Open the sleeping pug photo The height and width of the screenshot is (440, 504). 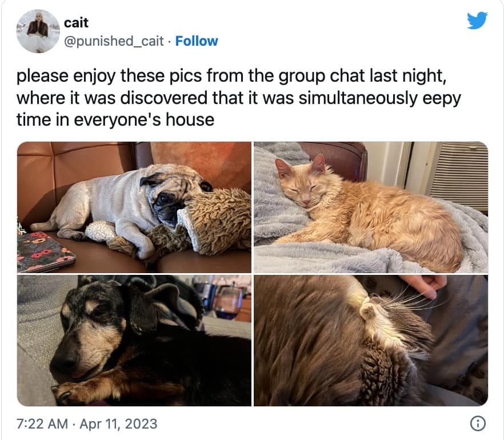pos(134,207)
